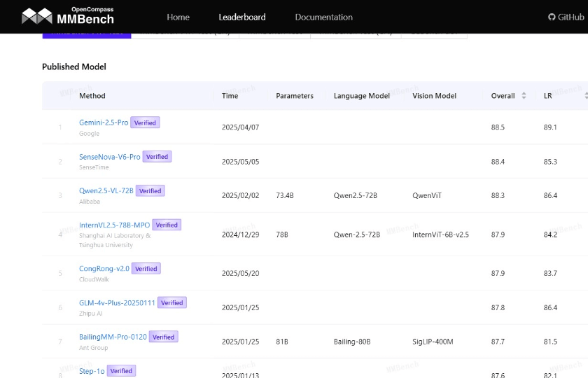Click the Verified badge next to BailingMM-Pro-0120
The height and width of the screenshot is (378, 588).
pos(164,337)
